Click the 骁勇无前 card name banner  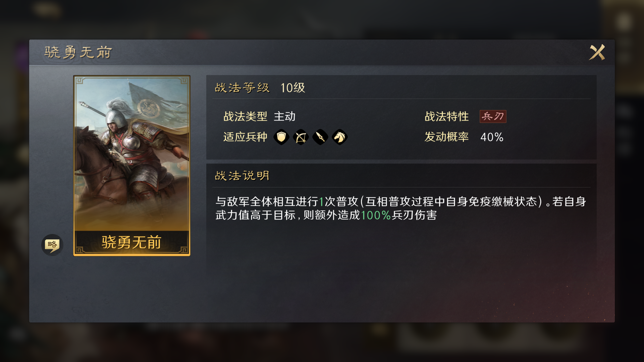click(132, 242)
